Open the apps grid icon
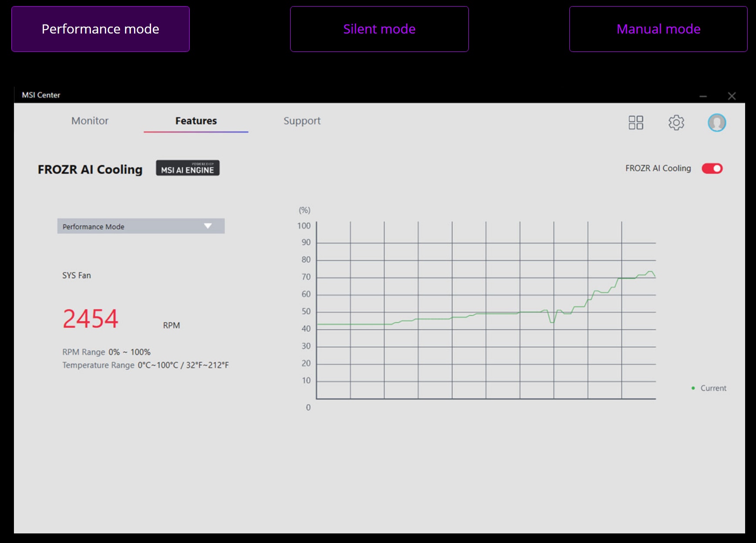The width and height of the screenshot is (756, 543). [x=635, y=122]
